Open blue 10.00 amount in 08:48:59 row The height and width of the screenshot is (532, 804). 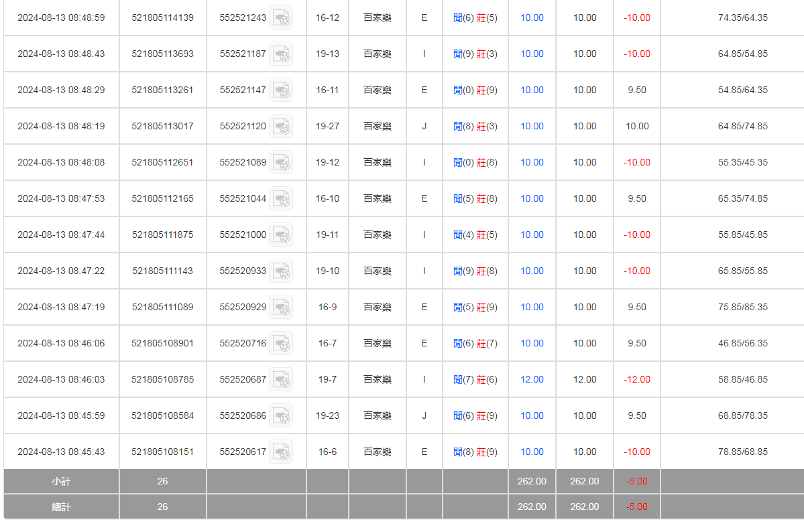point(532,18)
